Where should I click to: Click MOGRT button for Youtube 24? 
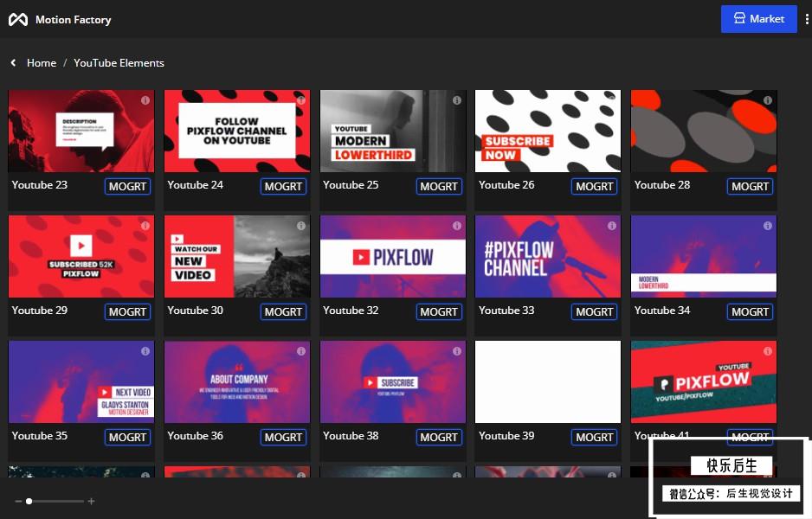click(283, 186)
